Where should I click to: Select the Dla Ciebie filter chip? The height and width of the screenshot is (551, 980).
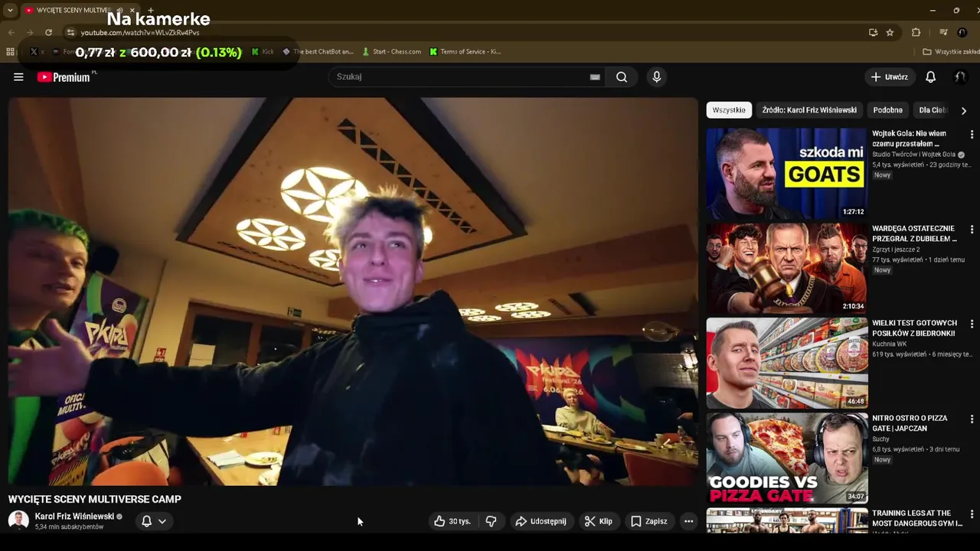point(933,110)
